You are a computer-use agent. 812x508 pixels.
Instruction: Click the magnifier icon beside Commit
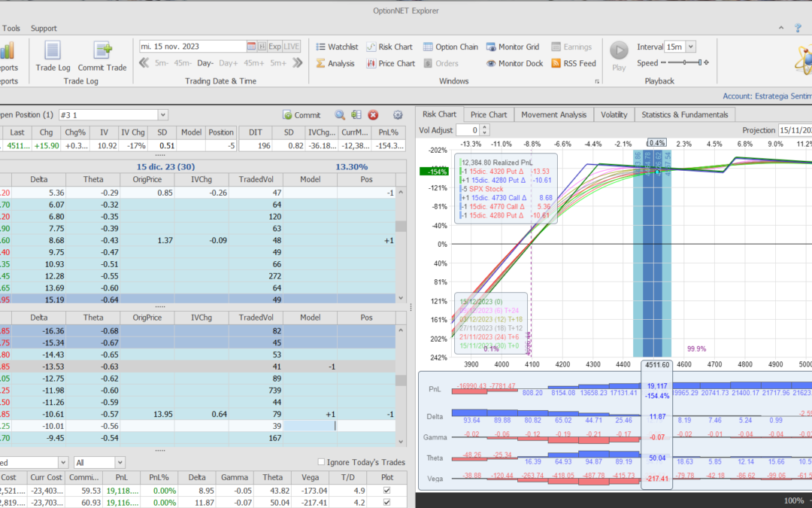coord(340,115)
